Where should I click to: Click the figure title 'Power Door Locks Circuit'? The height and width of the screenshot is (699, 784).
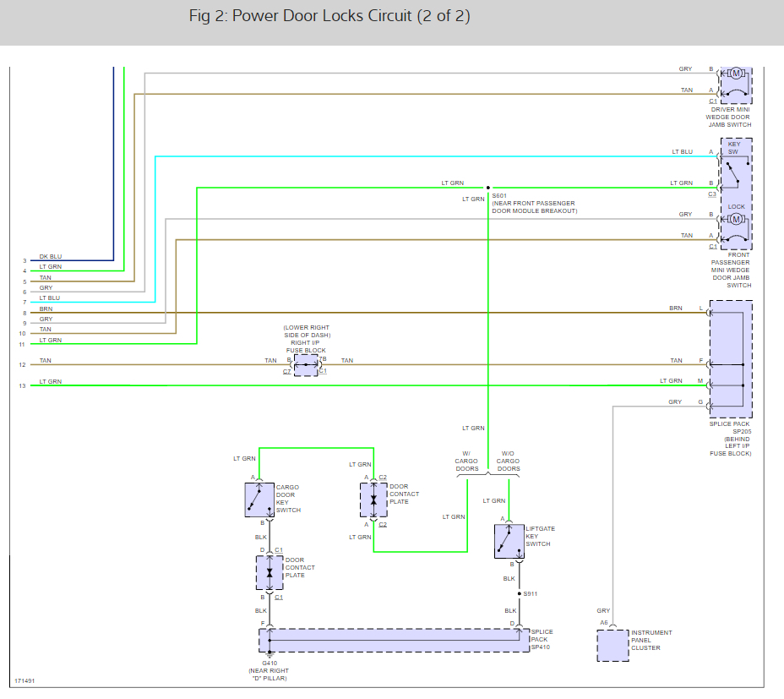329,16
